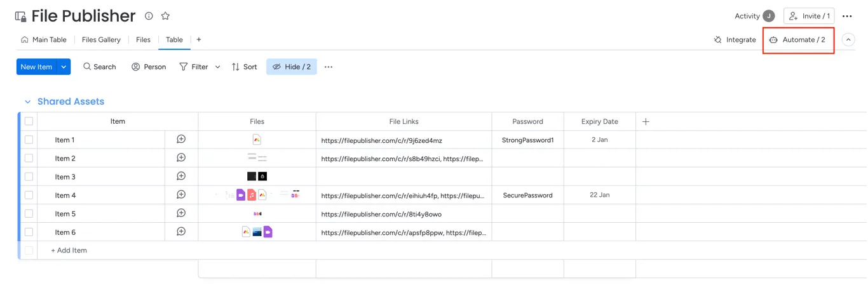Click the File Publisher board title
The image size is (868, 292).
83,16
